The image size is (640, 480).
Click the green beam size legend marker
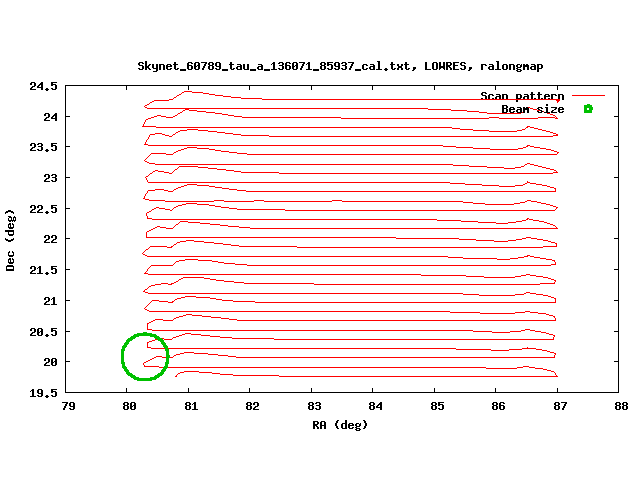pos(588,109)
